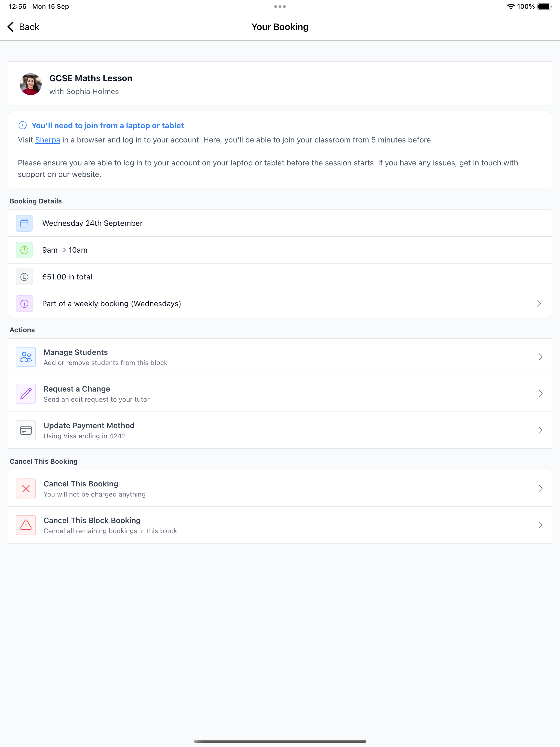Tap the '9am → 10am' time text
The image size is (560, 747).
[65, 250]
